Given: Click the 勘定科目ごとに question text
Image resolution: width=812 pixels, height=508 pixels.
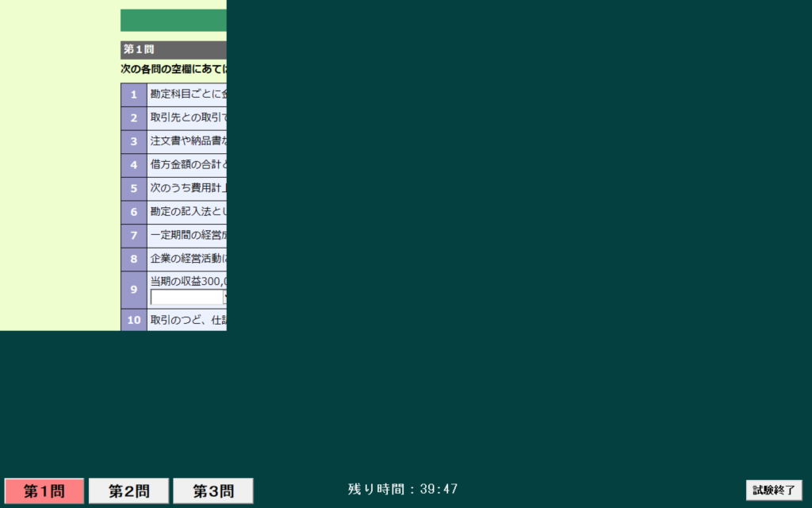Looking at the screenshot, I should (188, 94).
